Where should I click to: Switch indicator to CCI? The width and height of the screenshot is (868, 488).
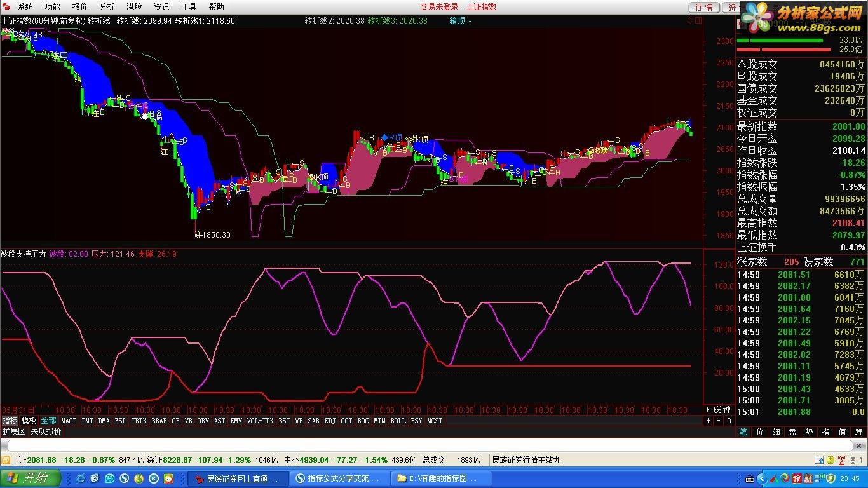[x=346, y=421]
